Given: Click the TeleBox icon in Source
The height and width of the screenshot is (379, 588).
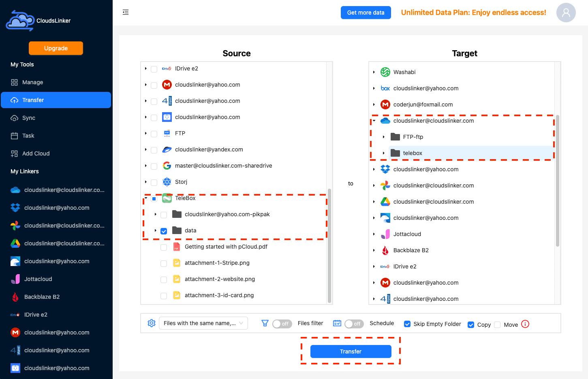Looking at the screenshot, I should [x=167, y=198].
